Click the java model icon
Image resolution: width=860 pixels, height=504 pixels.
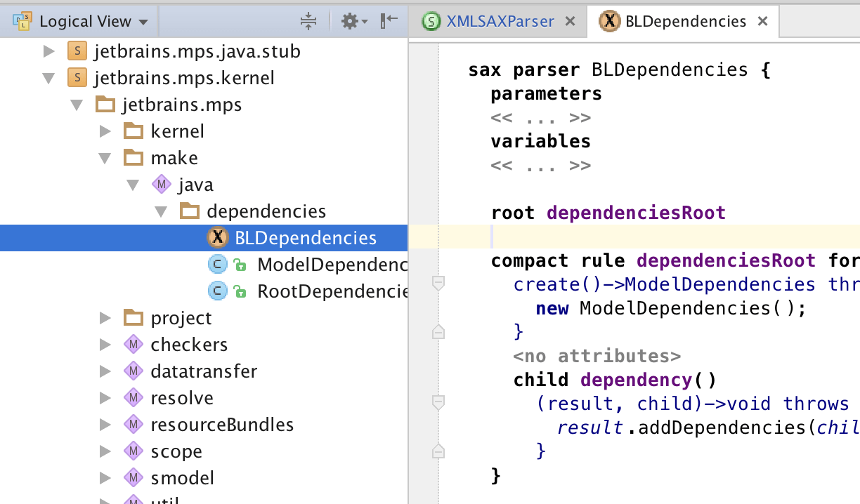tap(161, 185)
